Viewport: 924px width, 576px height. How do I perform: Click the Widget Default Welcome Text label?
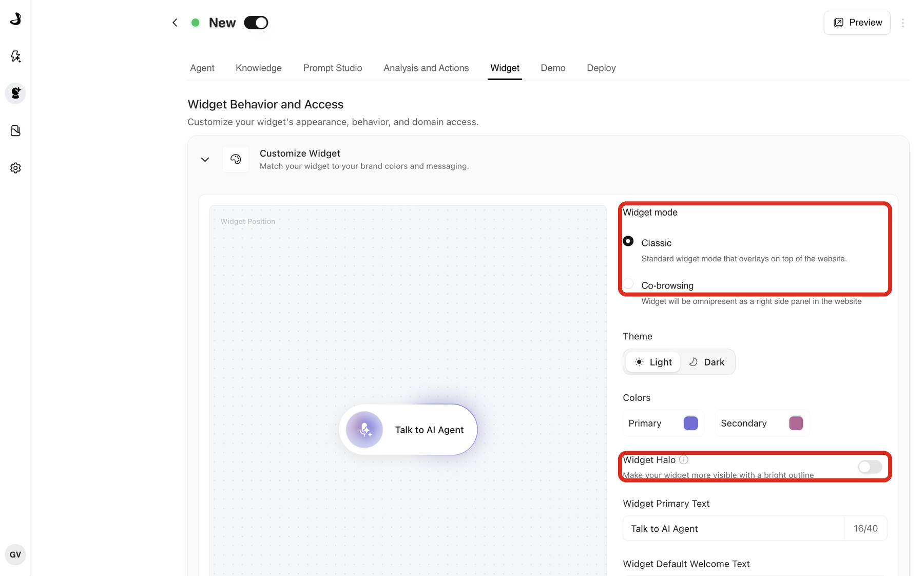pyautogui.click(x=686, y=564)
